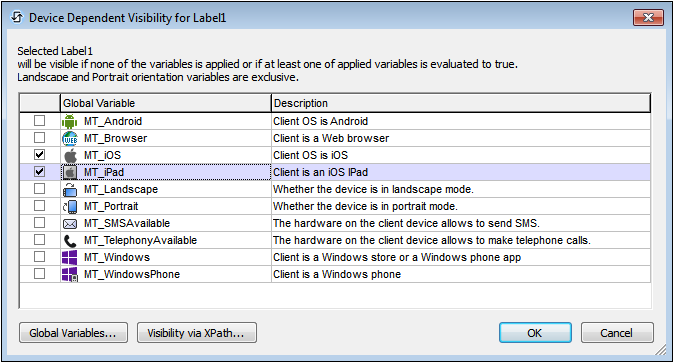Select the MT_iPad variable name
Screen dimensions: 674x363
coord(104,172)
